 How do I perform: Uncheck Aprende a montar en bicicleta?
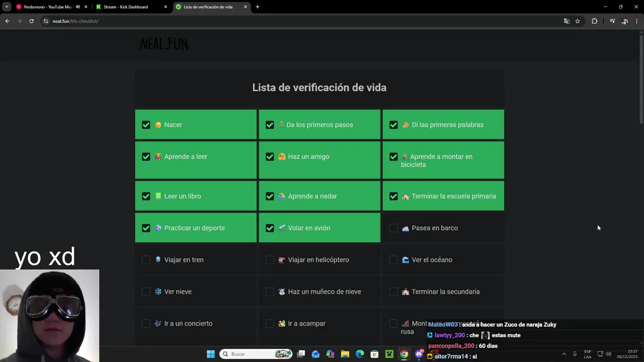(393, 157)
